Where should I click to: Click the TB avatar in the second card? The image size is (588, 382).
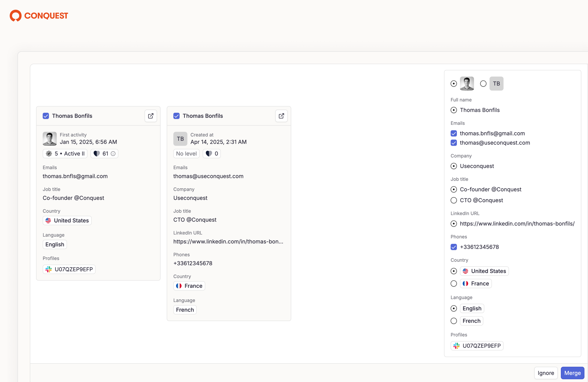pyautogui.click(x=180, y=139)
